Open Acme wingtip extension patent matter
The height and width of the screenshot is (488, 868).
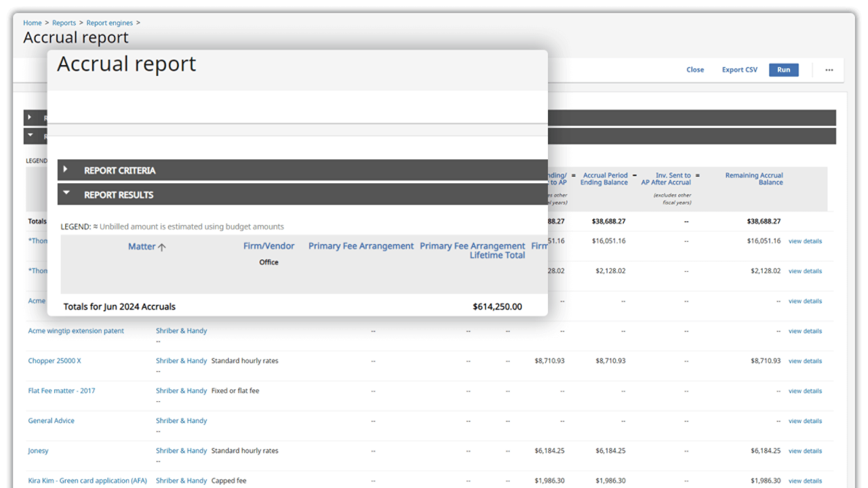[x=76, y=331]
